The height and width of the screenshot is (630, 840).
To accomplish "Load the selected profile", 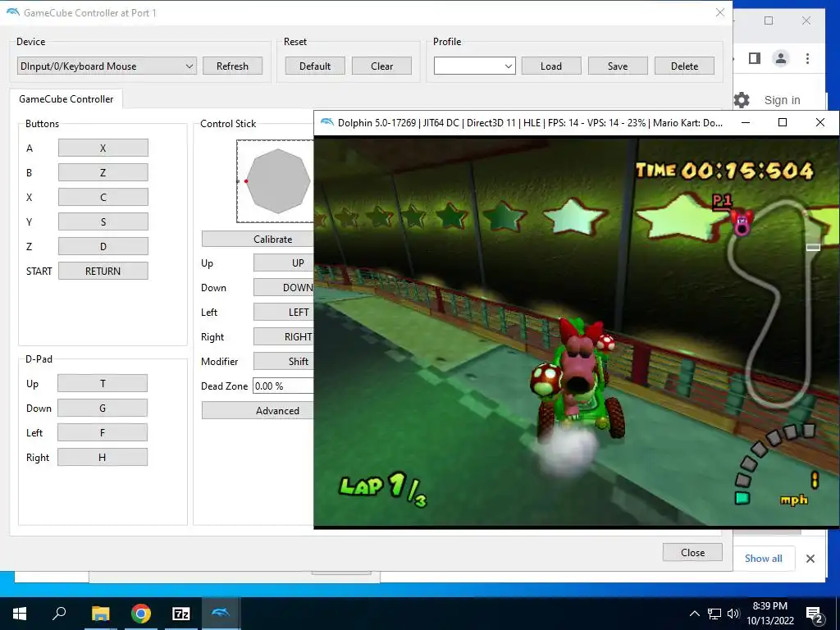I will [x=551, y=66].
